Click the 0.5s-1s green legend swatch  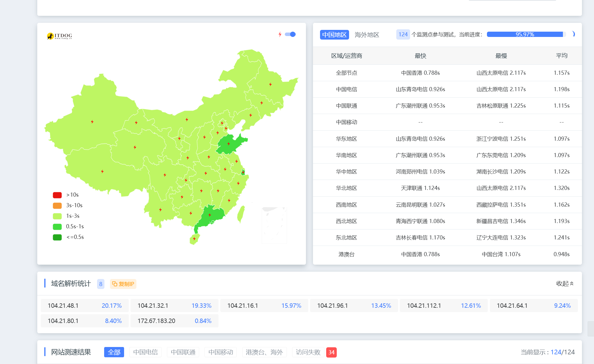pos(57,227)
